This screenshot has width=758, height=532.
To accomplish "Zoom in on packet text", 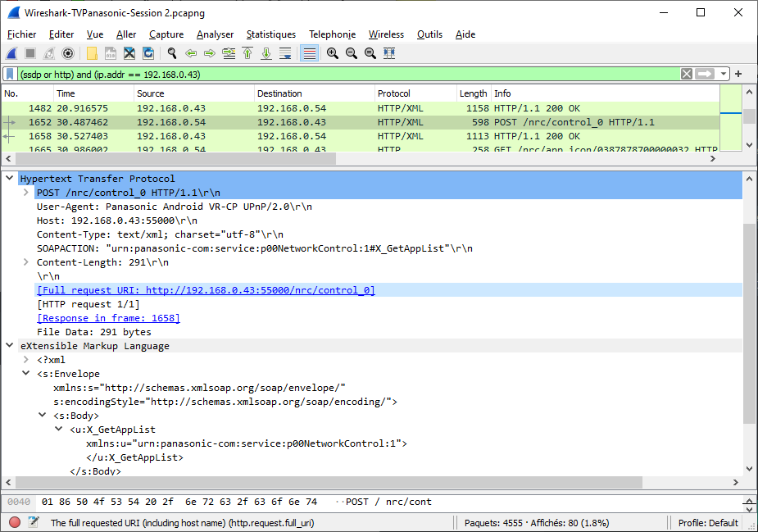I will 332,53.
